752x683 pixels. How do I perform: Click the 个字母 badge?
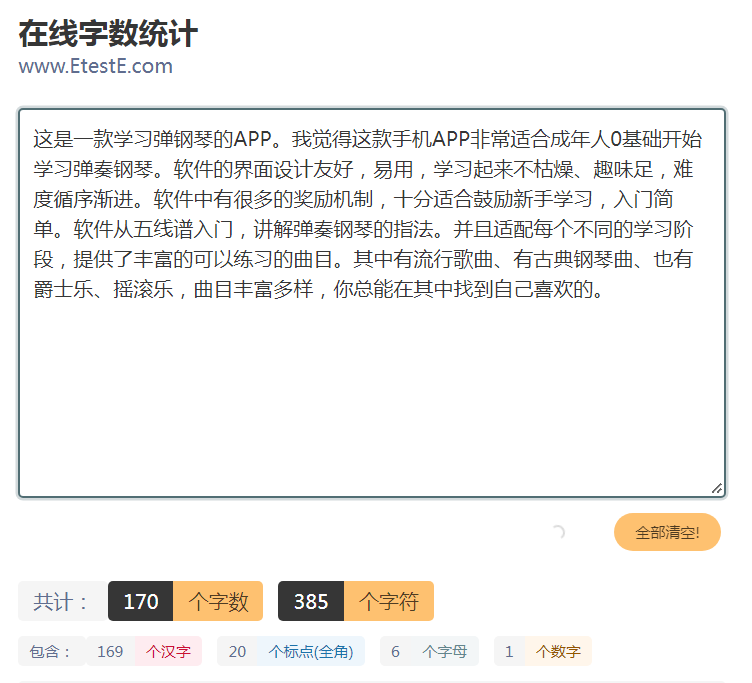tap(445, 651)
